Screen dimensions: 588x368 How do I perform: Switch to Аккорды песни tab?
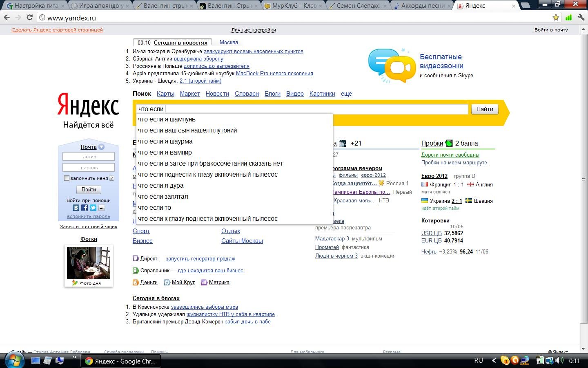tap(422, 6)
